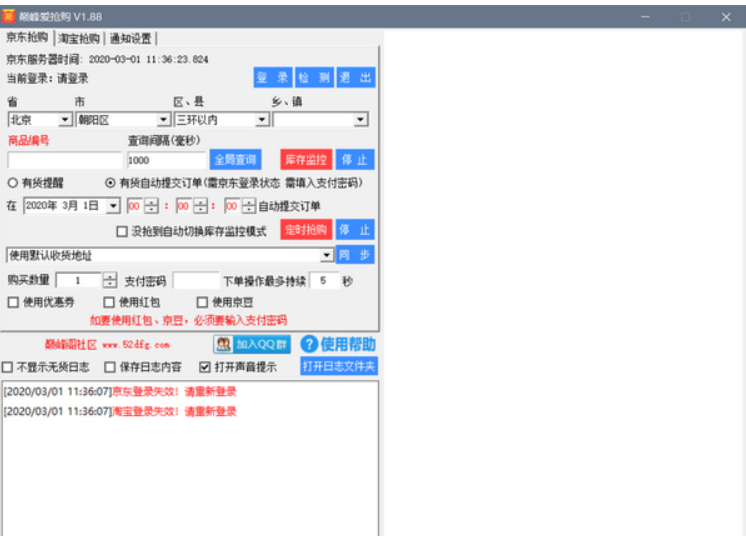The width and height of the screenshot is (746, 536).
Task: Expand the 区、县 dropdown showing 三环以内
Action: pos(262,119)
